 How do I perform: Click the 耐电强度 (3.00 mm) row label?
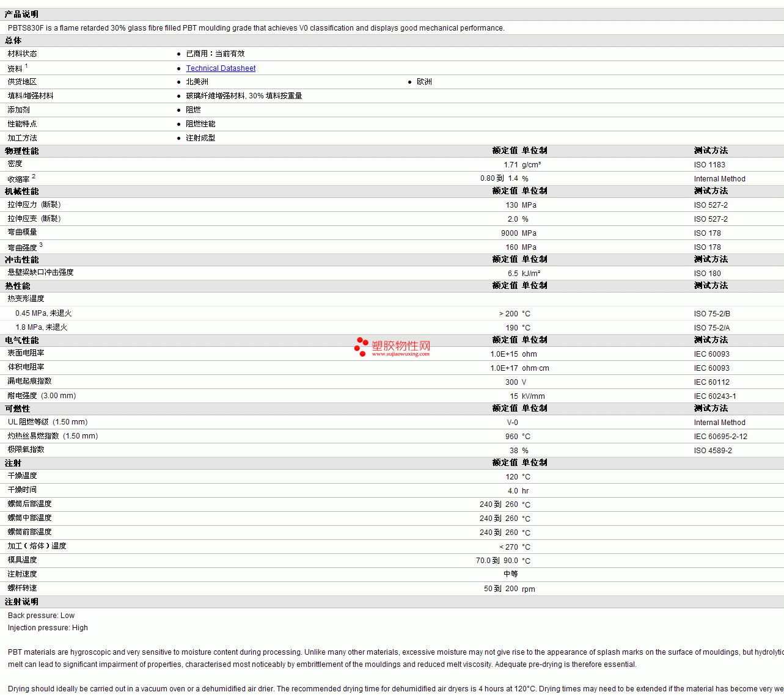[42, 396]
